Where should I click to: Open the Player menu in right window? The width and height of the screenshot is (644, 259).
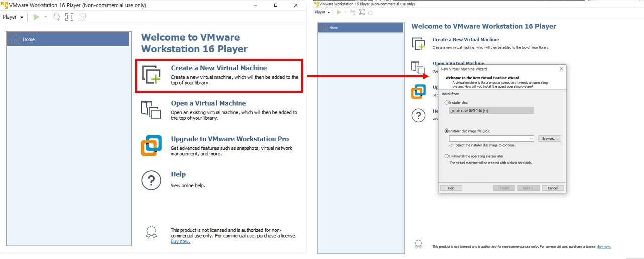(323, 12)
